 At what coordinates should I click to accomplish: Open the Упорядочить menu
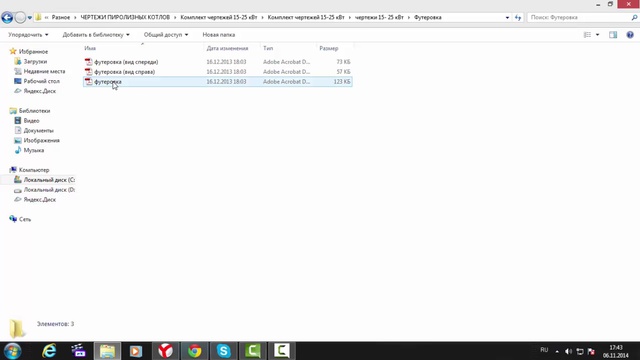click(28, 35)
